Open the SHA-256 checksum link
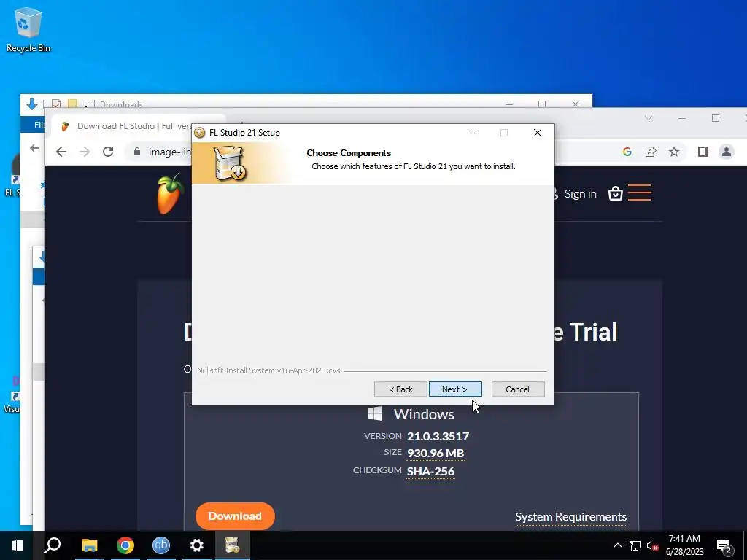Screen dimensions: 747x560 pos(430,472)
